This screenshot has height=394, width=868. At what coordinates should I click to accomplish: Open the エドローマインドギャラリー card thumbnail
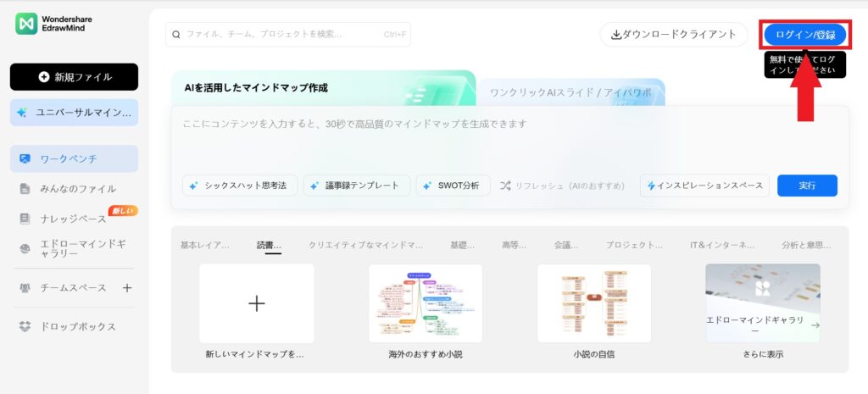763,303
